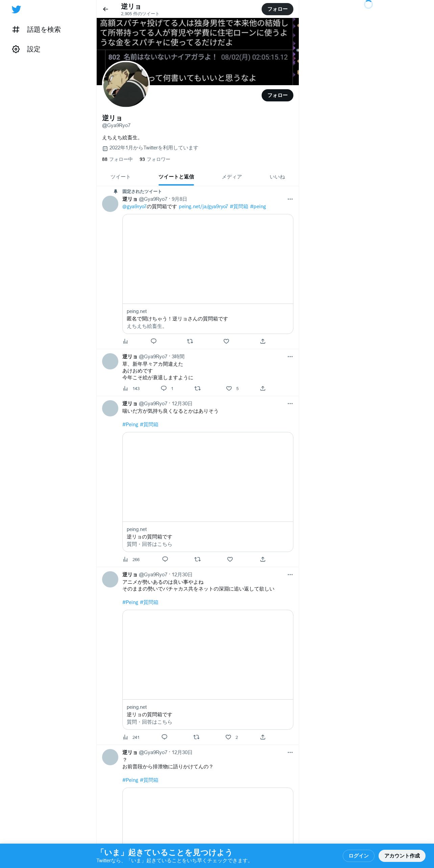This screenshot has height=868, width=434.
Task: Switch to the いいね tab
Action: [x=277, y=177]
